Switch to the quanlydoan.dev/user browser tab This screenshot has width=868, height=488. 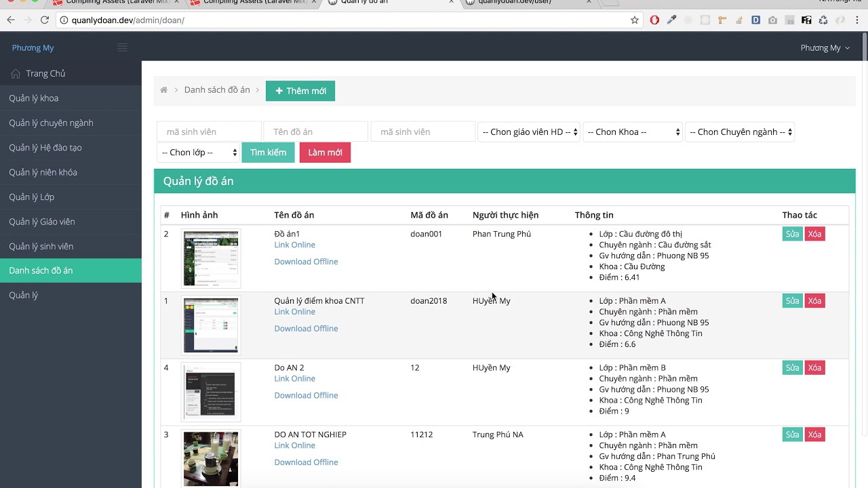[x=529, y=3]
